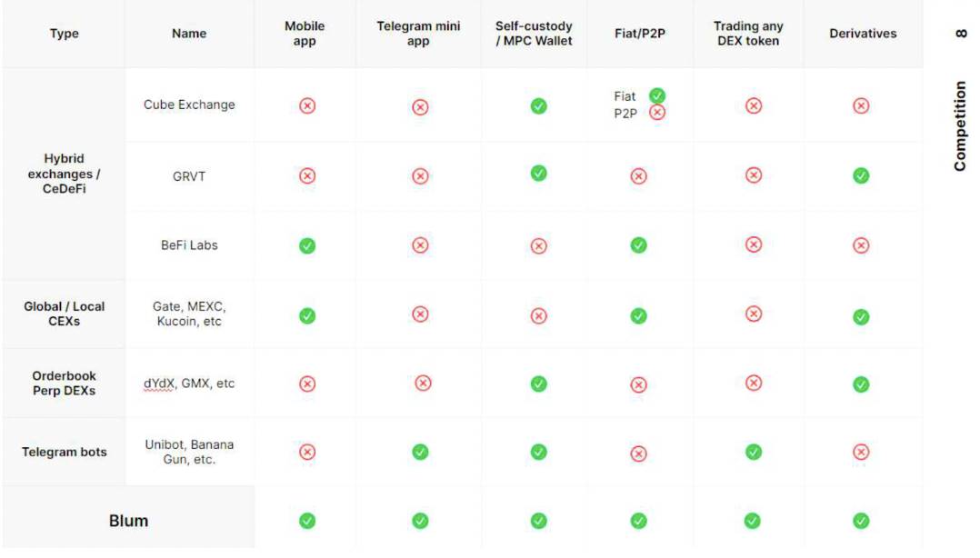Click GRVT's Telegram mini app red cross

420,176
